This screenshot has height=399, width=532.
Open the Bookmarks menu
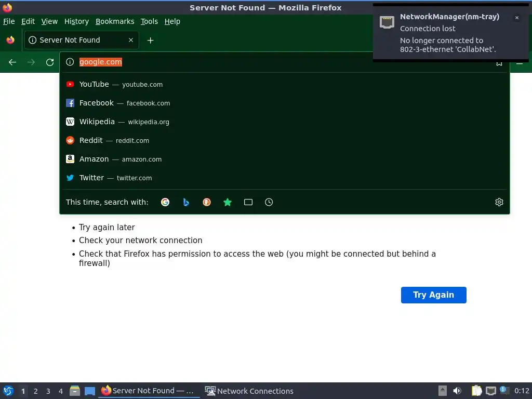pyautogui.click(x=115, y=21)
